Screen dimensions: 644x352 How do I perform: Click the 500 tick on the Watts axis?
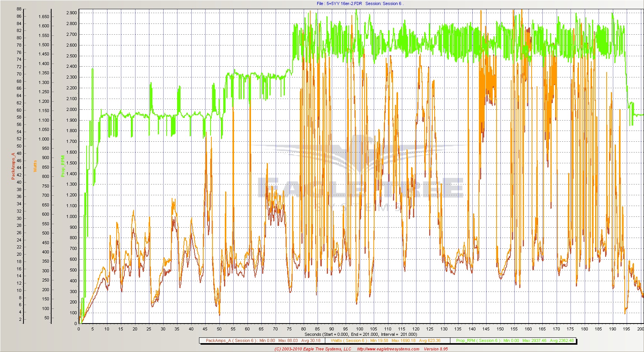click(46, 233)
